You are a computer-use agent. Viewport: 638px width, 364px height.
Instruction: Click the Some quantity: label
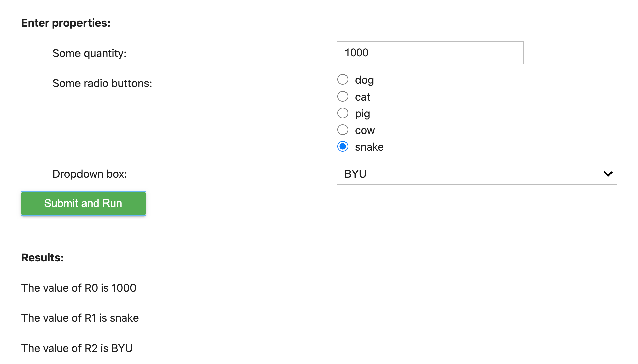[x=90, y=53]
